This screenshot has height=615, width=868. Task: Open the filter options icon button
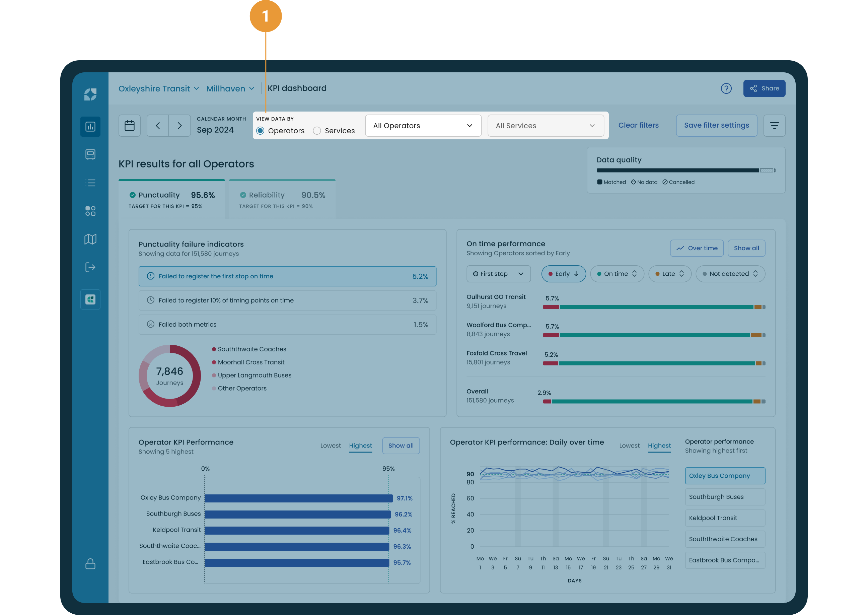tap(774, 126)
